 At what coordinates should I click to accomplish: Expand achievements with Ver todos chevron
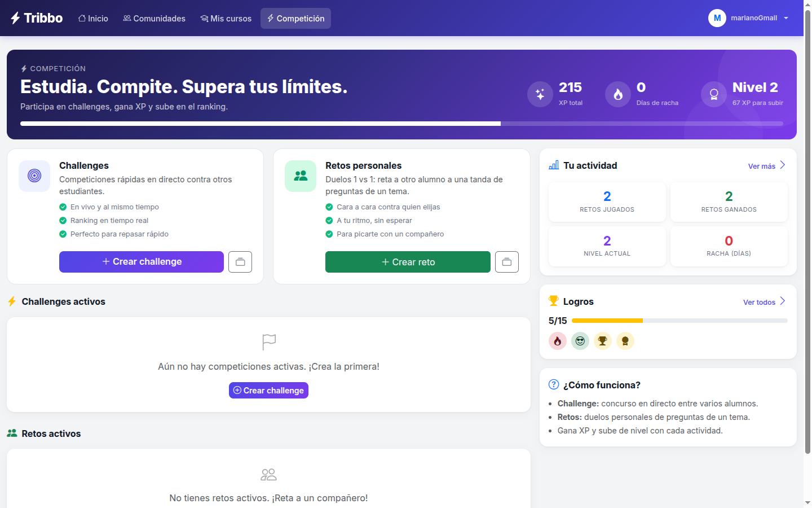(783, 301)
